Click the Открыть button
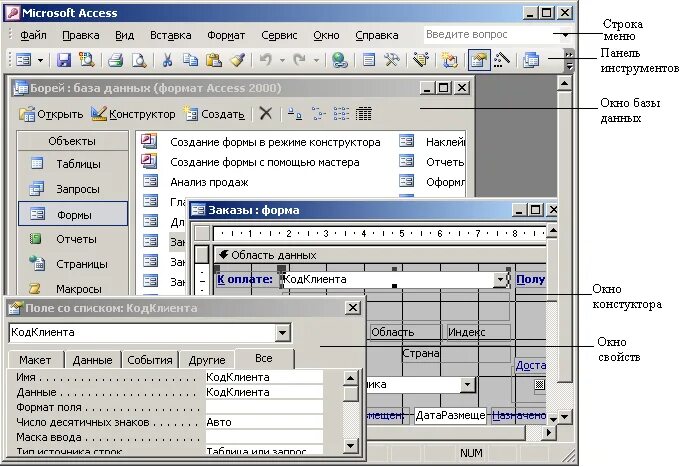The width and height of the screenshot is (681, 467). 51,114
